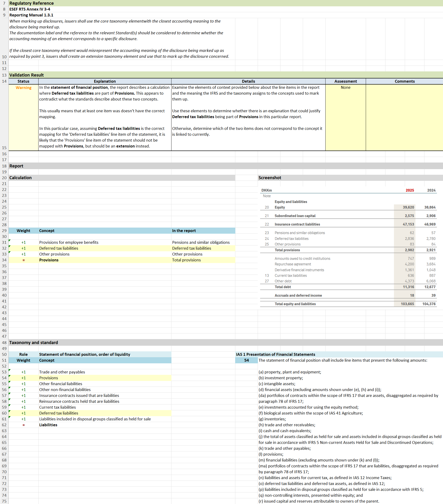Viewport: 443px width, 504px height.
Task: Click the 'Details' column header cell
Action: pyautogui.click(x=248, y=81)
